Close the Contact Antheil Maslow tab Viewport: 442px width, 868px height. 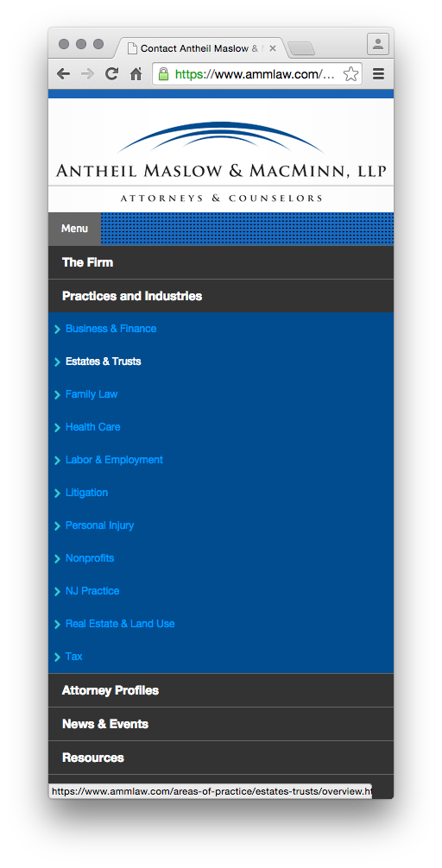pyautogui.click(x=273, y=48)
